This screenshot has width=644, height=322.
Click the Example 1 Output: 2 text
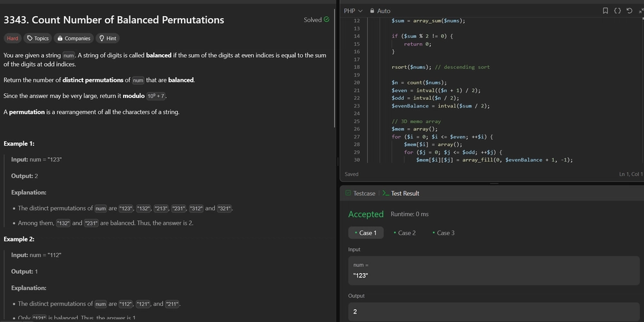click(x=24, y=176)
